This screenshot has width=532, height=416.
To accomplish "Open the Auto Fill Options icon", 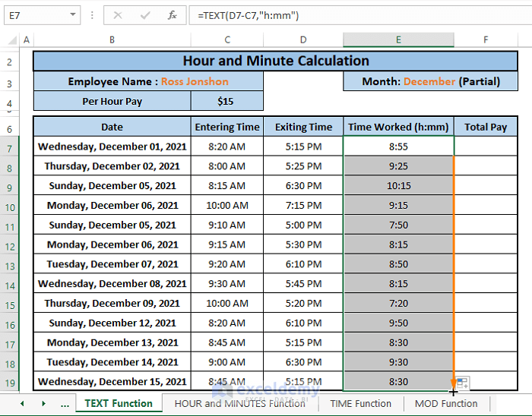I will click(462, 383).
